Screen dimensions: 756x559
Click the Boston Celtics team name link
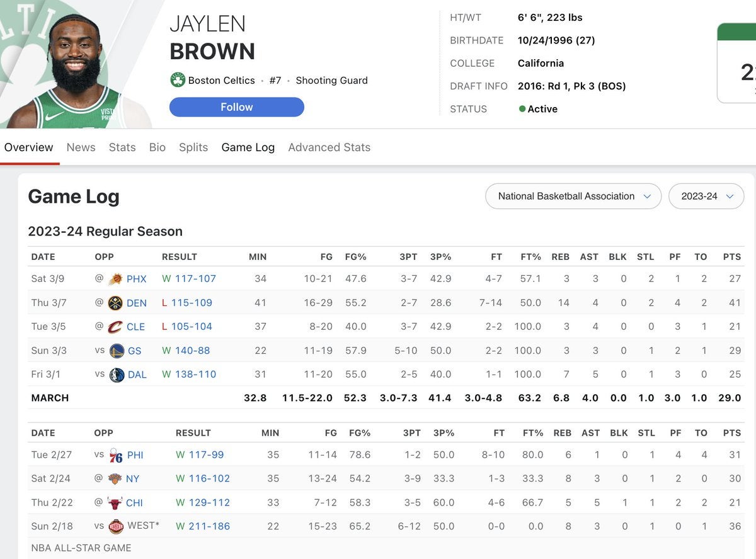[x=221, y=81]
